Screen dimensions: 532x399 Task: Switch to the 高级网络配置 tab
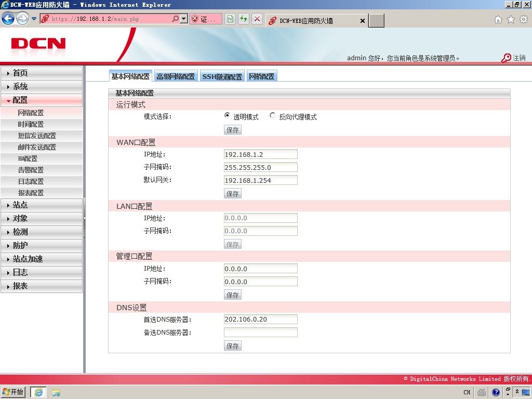(176, 76)
